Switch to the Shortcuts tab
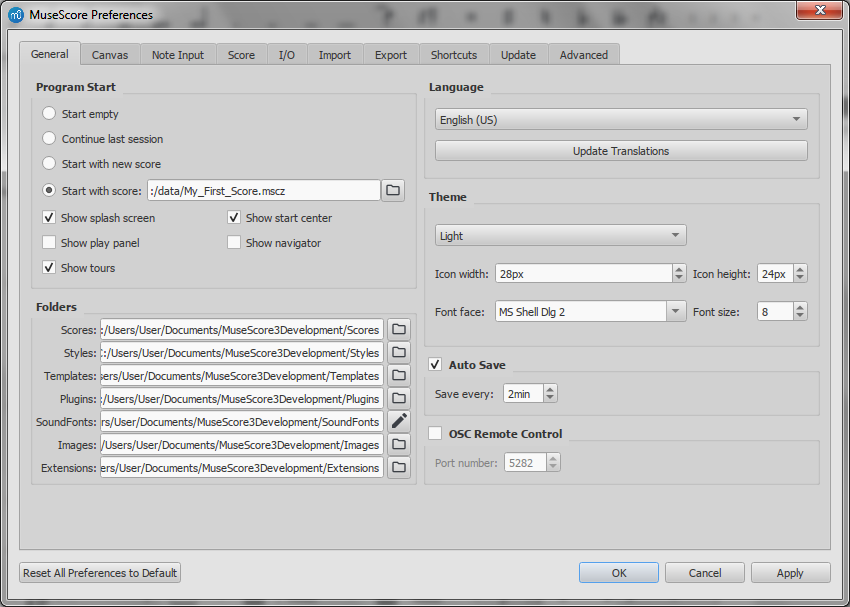850x607 pixels. tap(453, 55)
